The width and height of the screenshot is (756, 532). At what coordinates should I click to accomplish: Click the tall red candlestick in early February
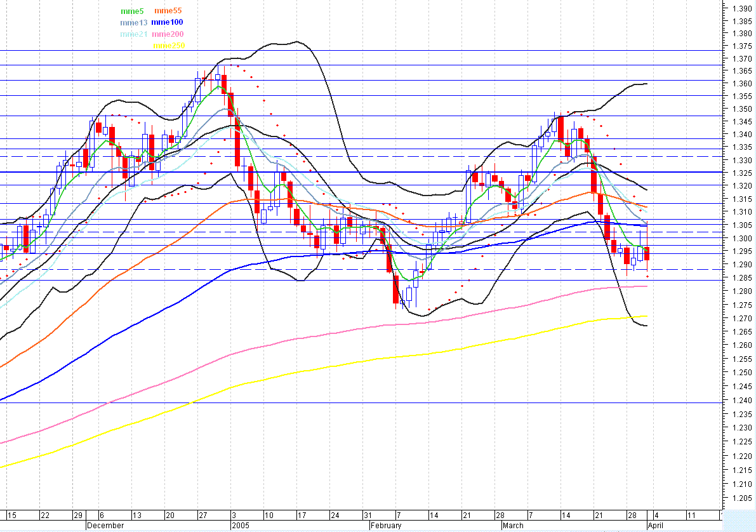click(395, 289)
